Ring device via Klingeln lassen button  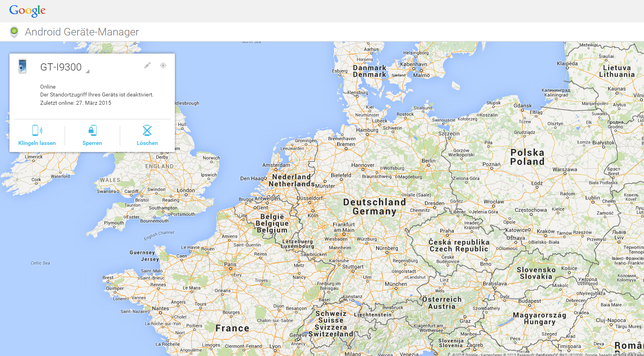click(x=37, y=135)
